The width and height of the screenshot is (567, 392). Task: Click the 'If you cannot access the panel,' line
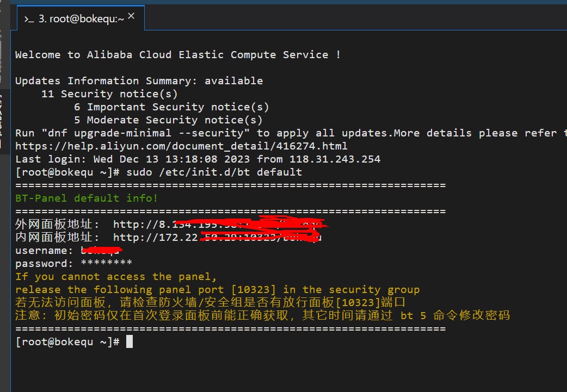tap(116, 277)
